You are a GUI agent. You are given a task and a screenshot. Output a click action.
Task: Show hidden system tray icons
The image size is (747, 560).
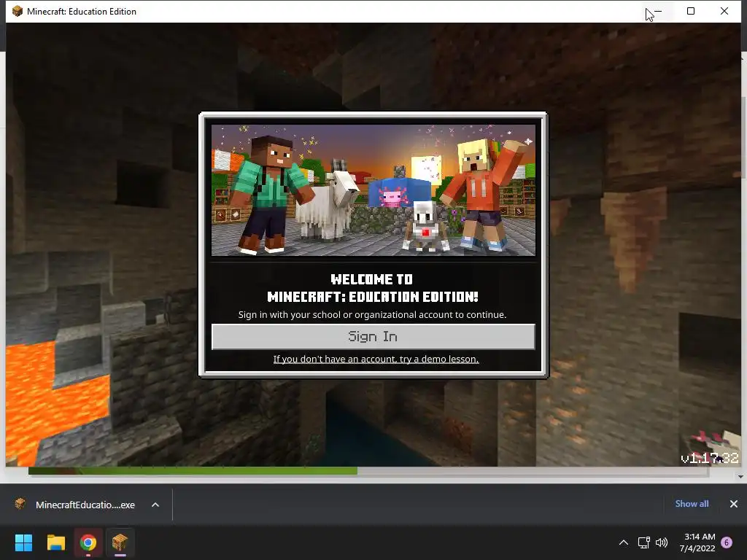point(624,542)
